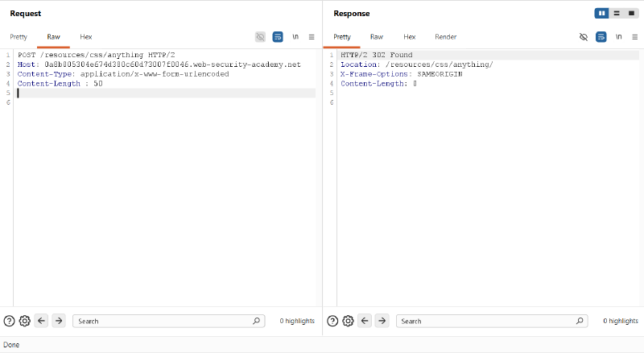The height and width of the screenshot is (353, 644).
Task: Switch Request view to Pretty tab
Action: coord(19,37)
